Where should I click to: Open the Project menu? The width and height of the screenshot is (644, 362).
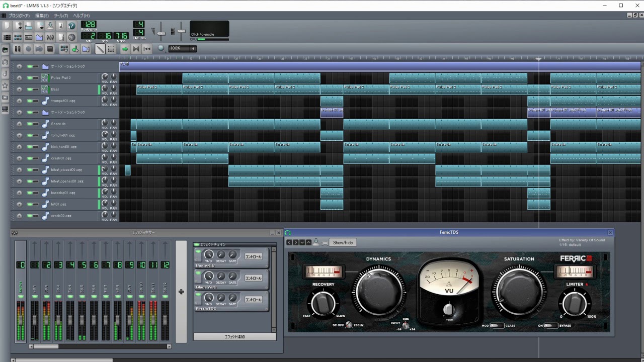coord(19,16)
